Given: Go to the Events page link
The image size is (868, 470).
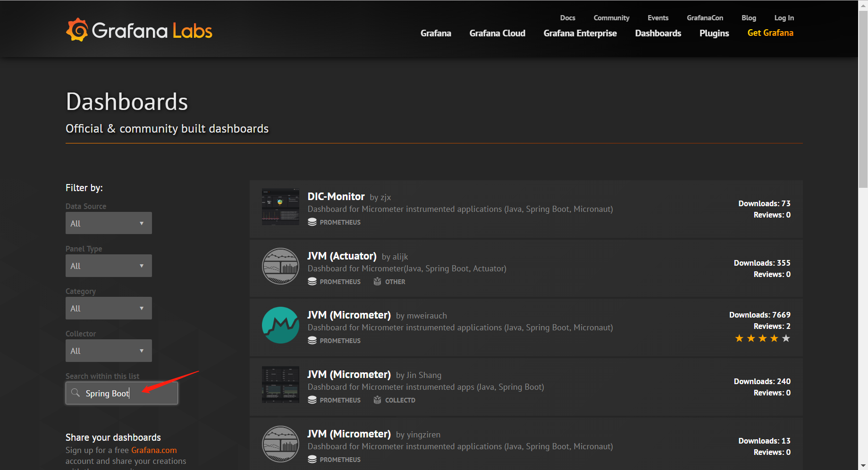Looking at the screenshot, I should click(658, 18).
